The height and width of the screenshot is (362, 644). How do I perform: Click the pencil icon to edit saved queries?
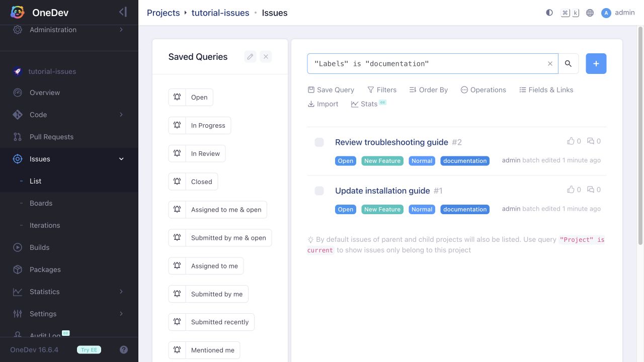250,57
